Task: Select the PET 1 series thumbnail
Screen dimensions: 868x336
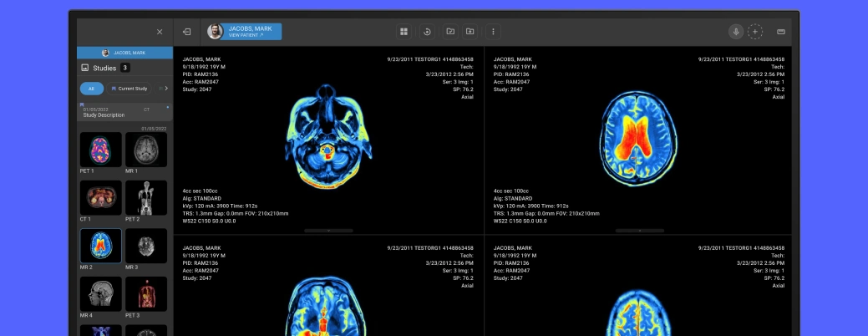Action: (101, 150)
